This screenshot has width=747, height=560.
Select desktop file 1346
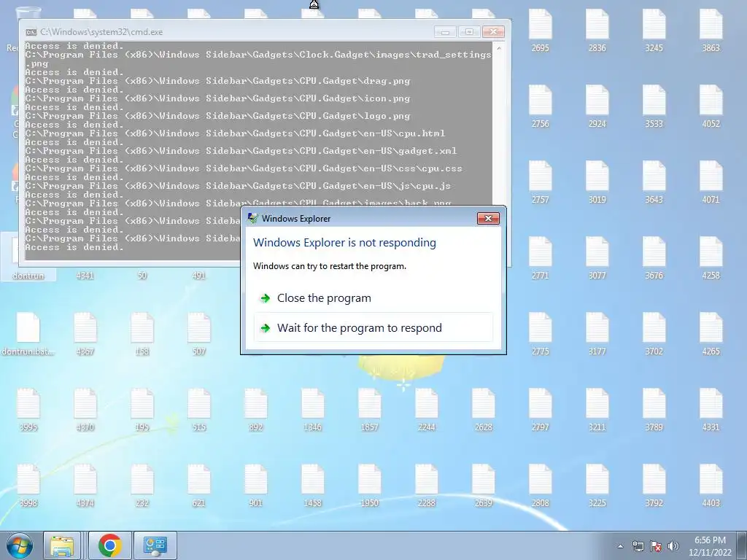(x=312, y=410)
